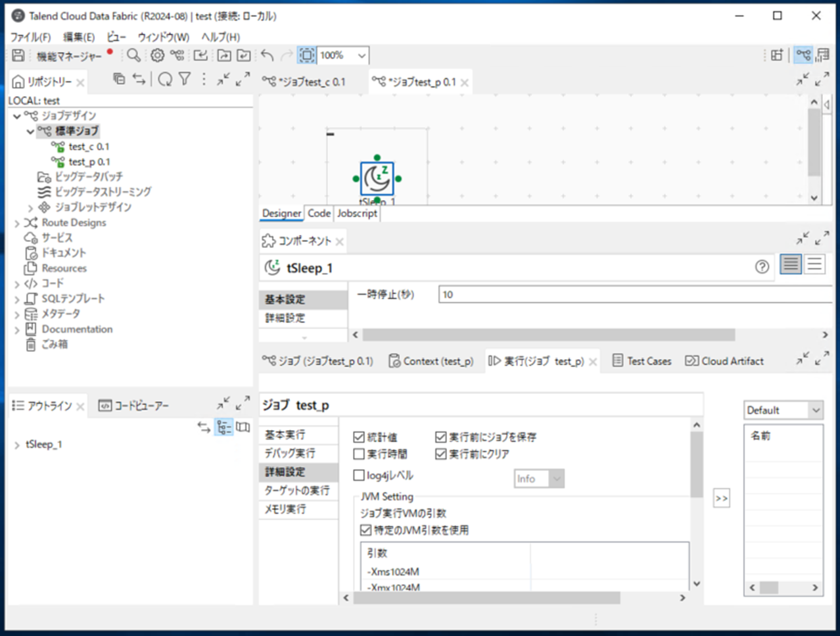Image resolution: width=840 pixels, height=636 pixels.
Task: Close the ジョブtest_p 0.1 editor tab
Action: (465, 83)
